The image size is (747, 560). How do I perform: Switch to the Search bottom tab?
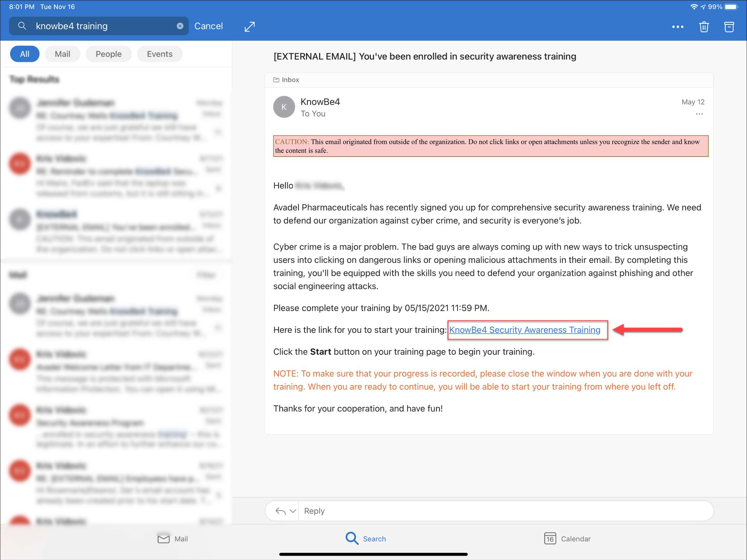pyautogui.click(x=365, y=539)
